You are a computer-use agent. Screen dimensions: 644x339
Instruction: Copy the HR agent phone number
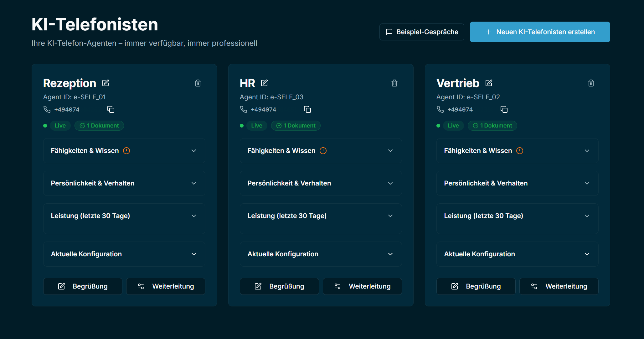pyautogui.click(x=307, y=109)
